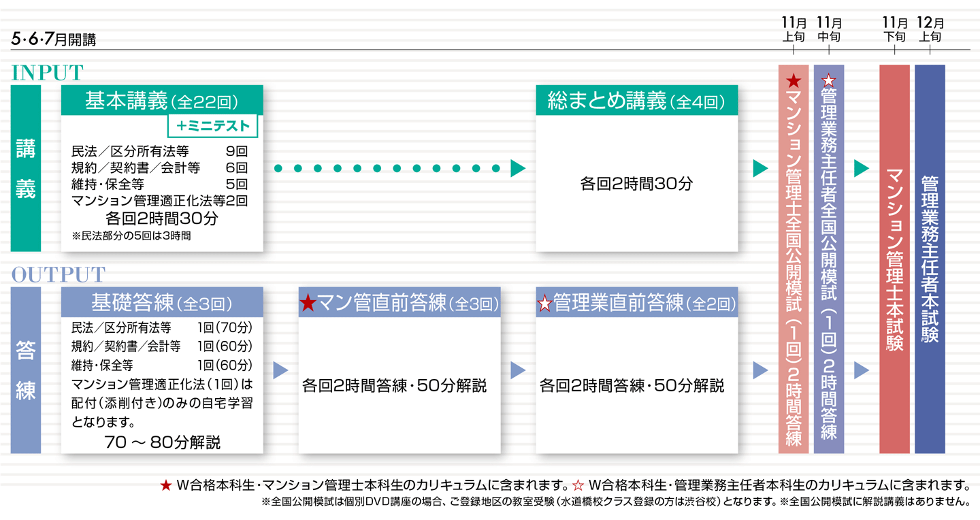
Task: Select the +ミニテスト badge
Action: coord(213,126)
